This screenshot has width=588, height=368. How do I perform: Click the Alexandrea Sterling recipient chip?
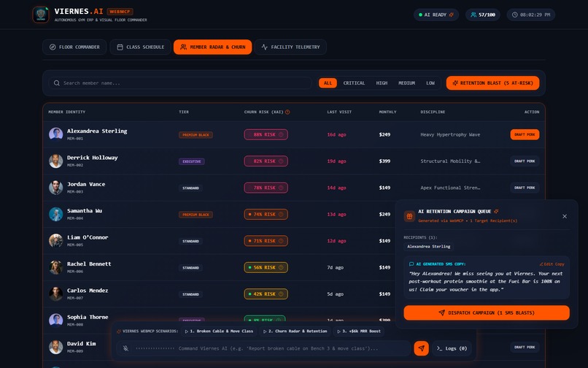429,247
